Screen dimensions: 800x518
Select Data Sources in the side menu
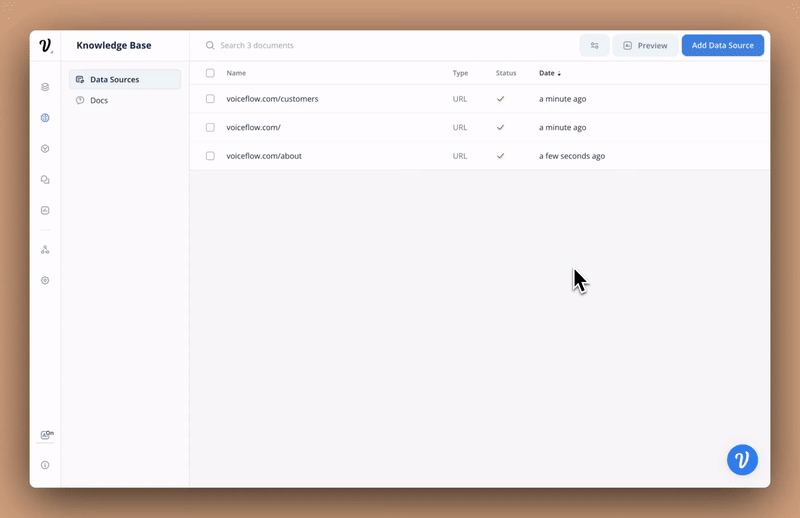click(125, 80)
